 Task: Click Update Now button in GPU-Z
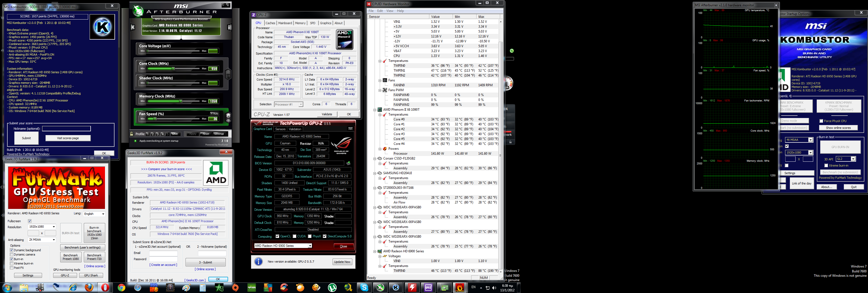(x=342, y=262)
